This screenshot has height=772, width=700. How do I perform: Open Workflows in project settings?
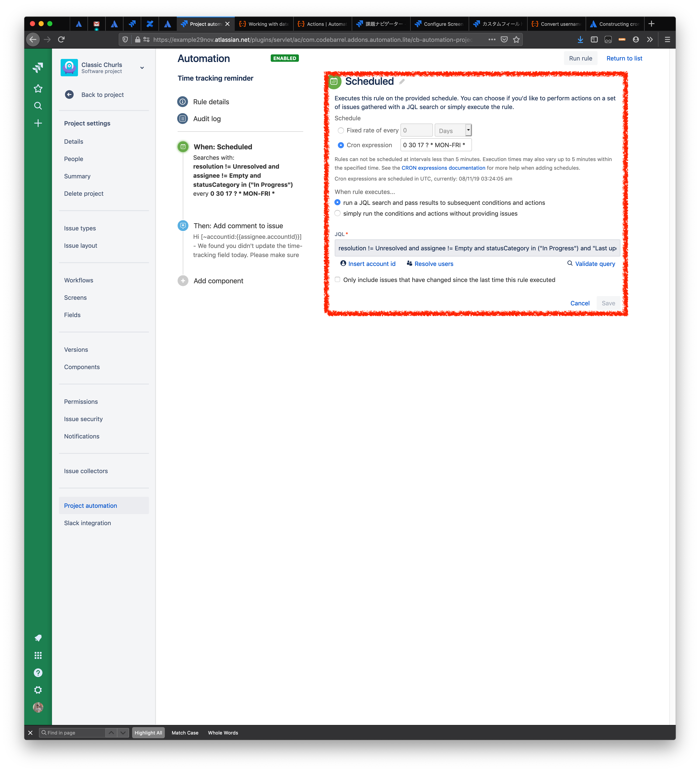pyautogui.click(x=78, y=280)
